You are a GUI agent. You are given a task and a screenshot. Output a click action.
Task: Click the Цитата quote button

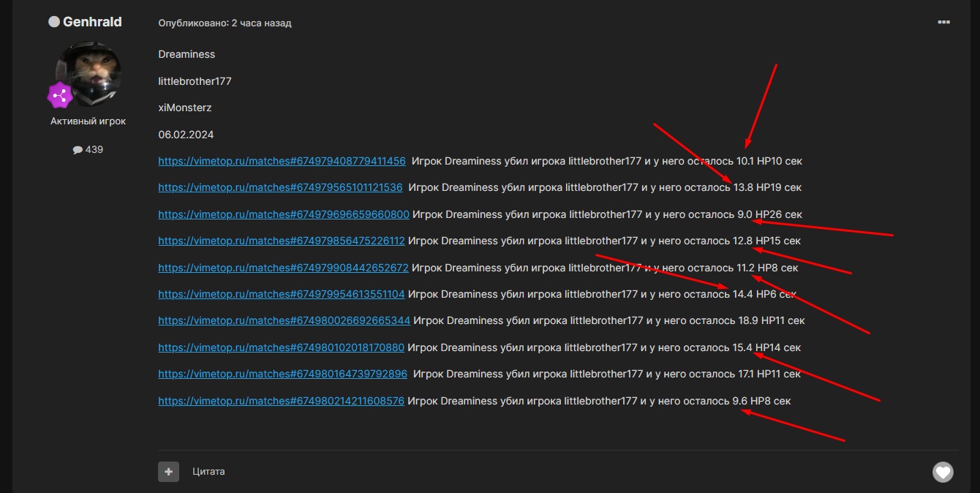coord(208,472)
